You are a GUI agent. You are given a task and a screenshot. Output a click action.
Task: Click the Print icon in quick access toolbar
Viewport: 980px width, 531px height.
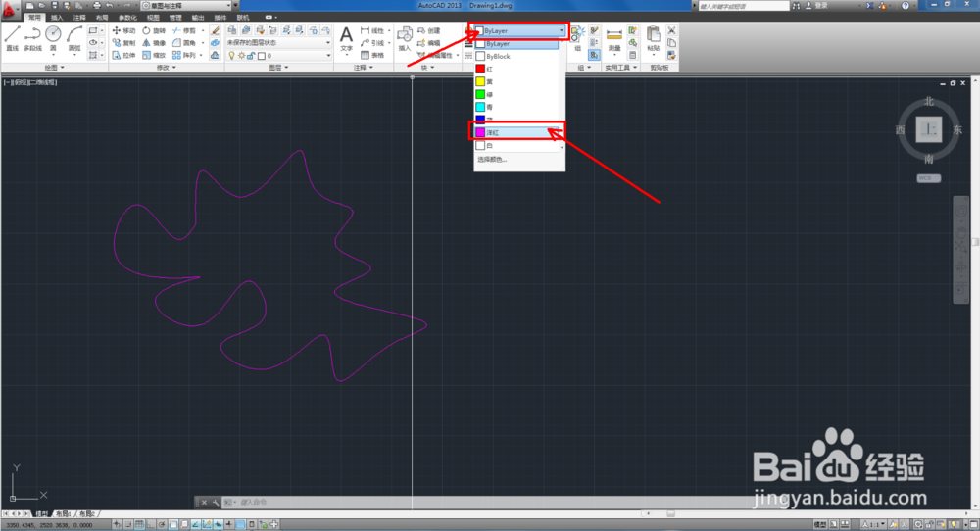(97, 6)
